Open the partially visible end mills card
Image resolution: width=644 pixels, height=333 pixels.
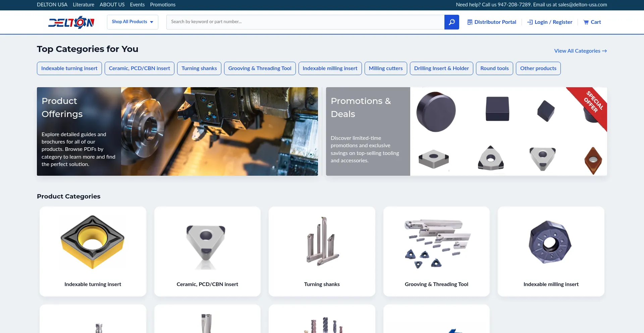322,319
